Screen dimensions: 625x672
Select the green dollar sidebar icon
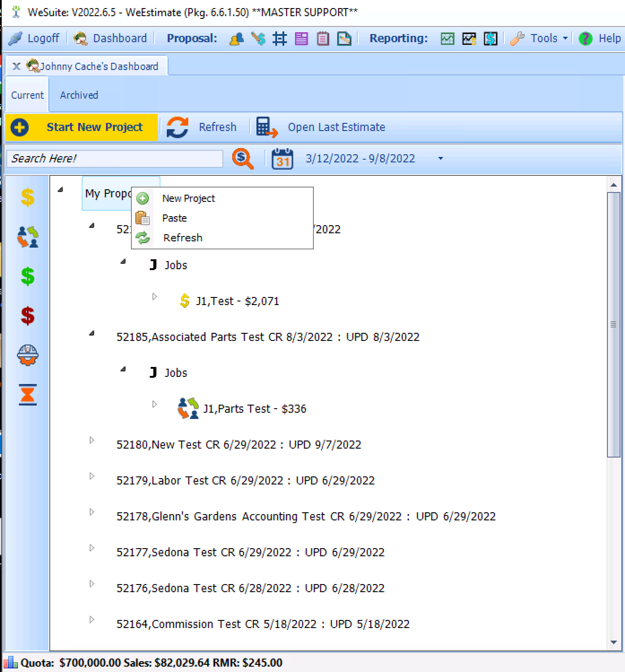pyautogui.click(x=28, y=276)
